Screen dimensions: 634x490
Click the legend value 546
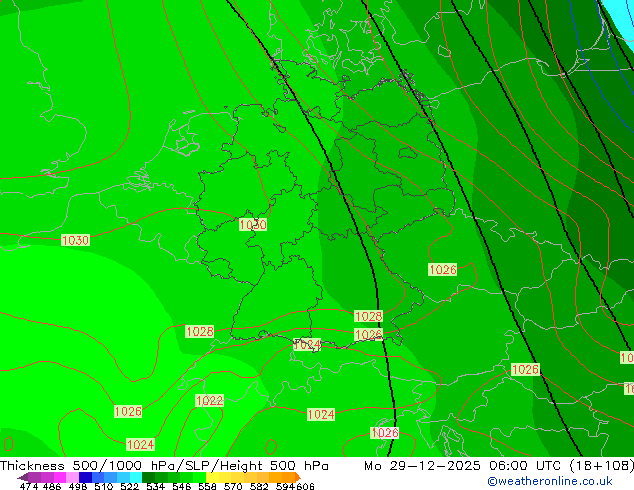(x=182, y=486)
